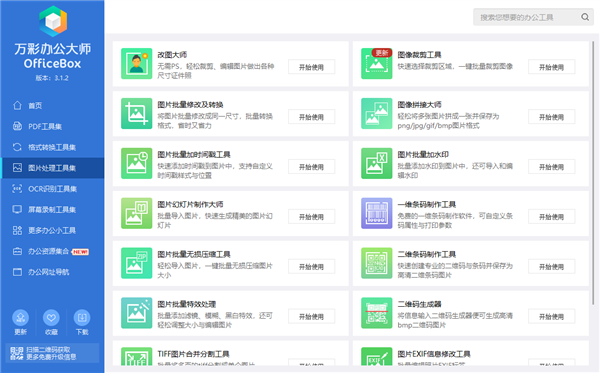The height and width of the screenshot is (373, 600).
Task: Click 开始使用 for 图片批量加水印
Action: [551, 167]
